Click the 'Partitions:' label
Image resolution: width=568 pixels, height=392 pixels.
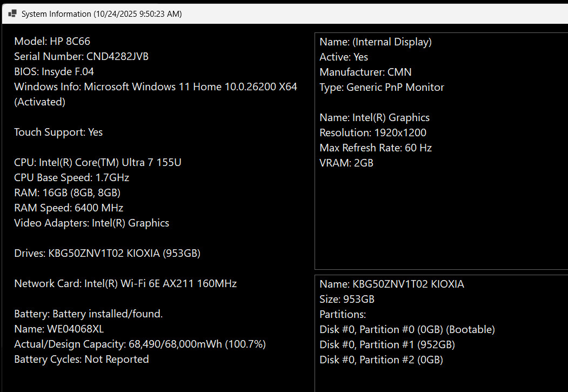[x=343, y=315]
